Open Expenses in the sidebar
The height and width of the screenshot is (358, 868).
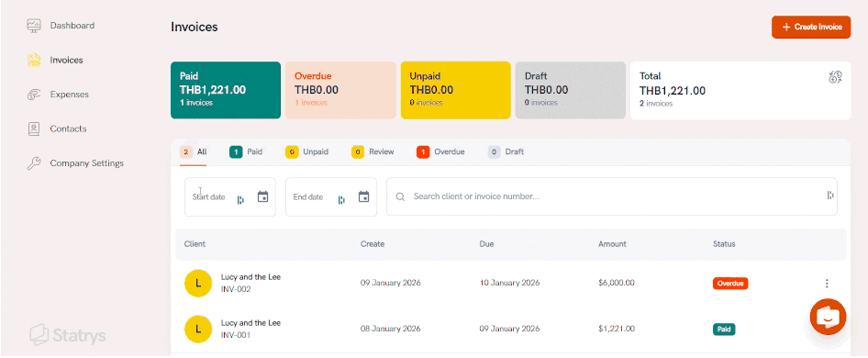click(x=69, y=95)
